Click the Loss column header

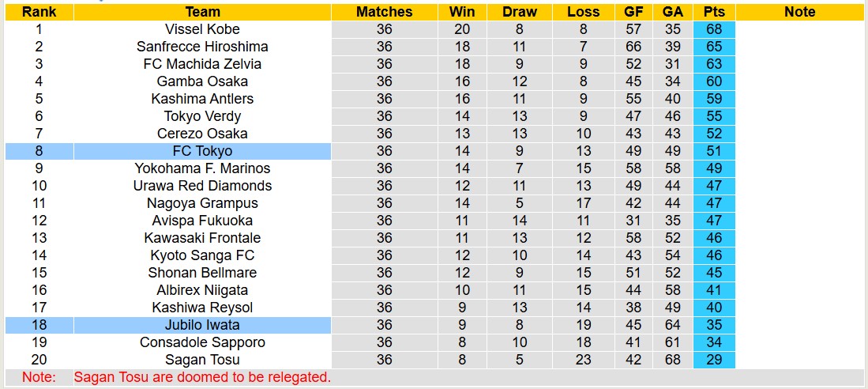coord(583,12)
